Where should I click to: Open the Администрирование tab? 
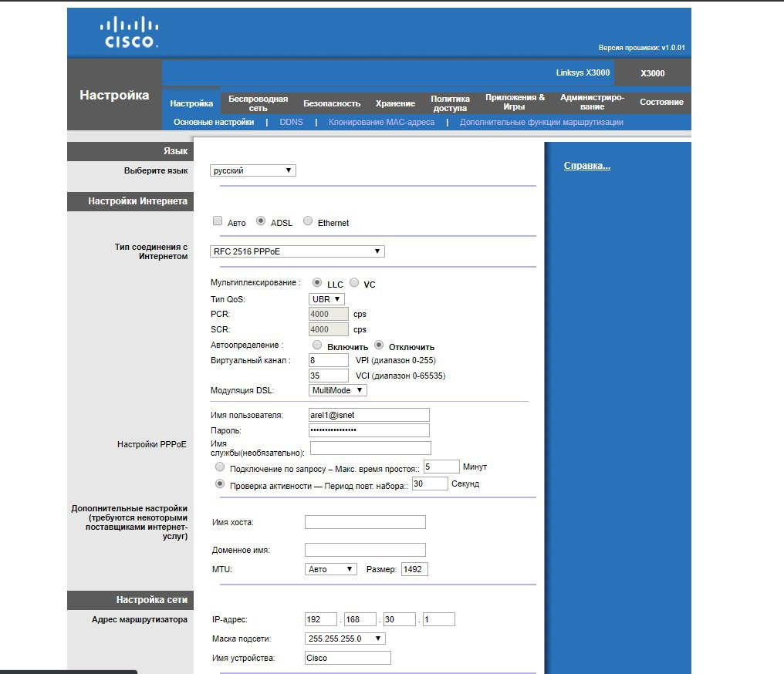tap(592, 102)
